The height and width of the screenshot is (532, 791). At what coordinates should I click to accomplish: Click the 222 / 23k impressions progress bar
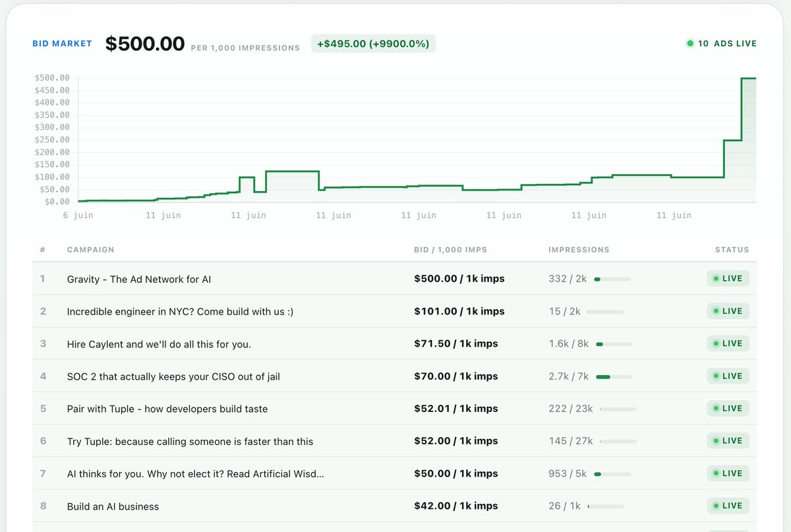point(618,409)
